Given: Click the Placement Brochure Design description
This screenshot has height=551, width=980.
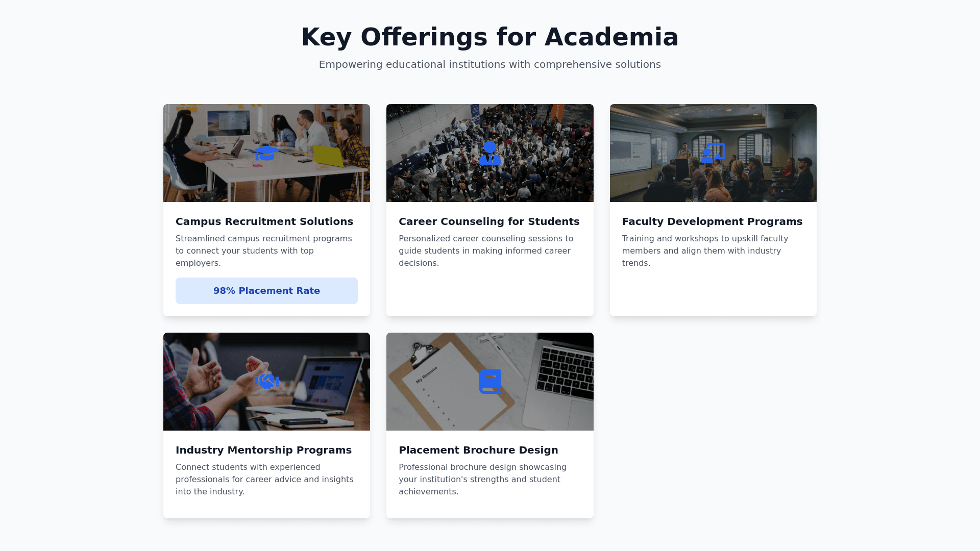Looking at the screenshot, I should point(482,479).
